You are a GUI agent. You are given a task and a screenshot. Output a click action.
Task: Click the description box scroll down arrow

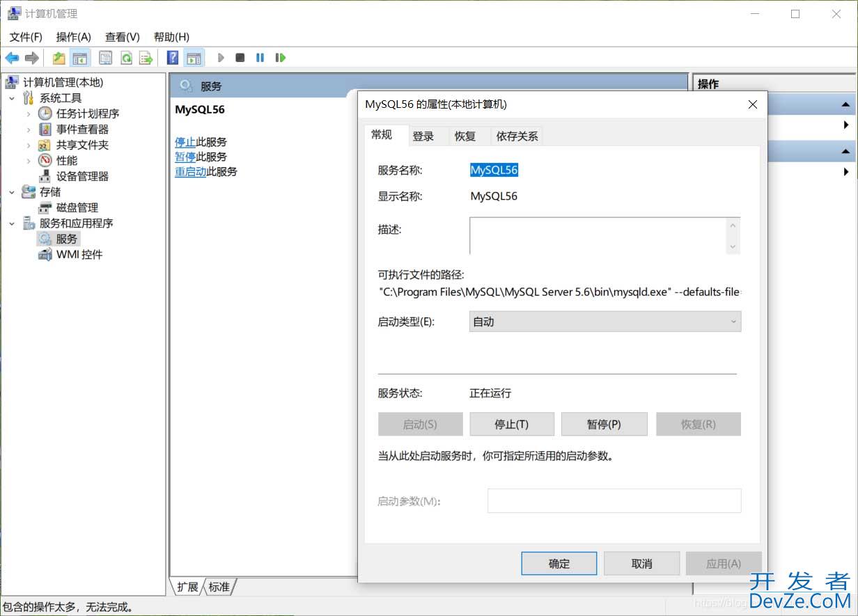point(733,246)
